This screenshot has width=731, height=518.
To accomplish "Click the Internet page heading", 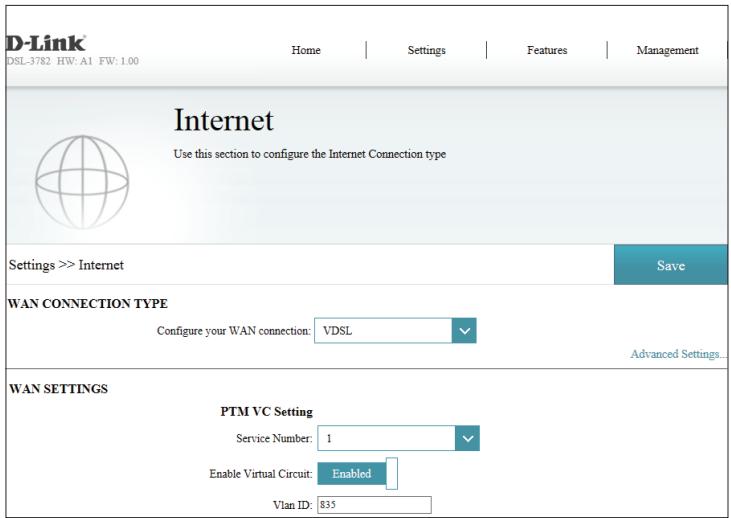I will tap(223, 123).
